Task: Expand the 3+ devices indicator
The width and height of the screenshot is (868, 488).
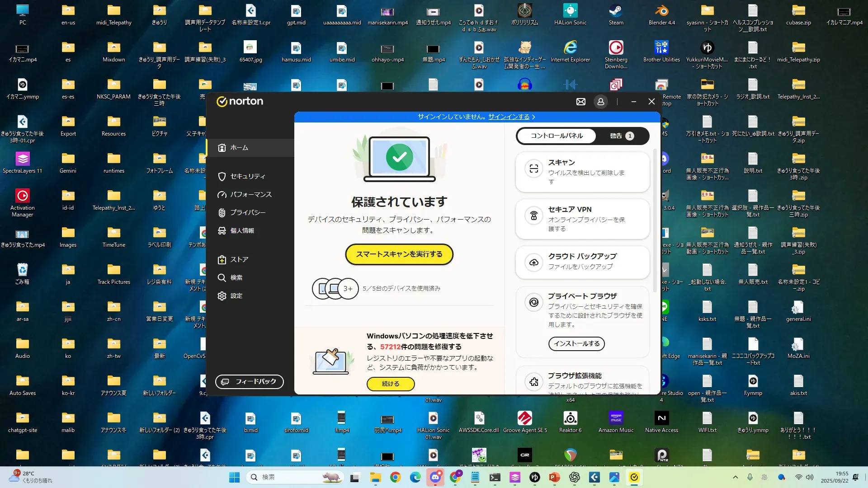Action: pos(348,288)
